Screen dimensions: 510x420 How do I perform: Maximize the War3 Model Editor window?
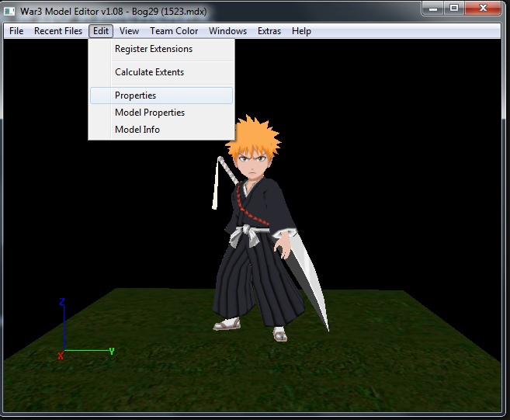coord(454,8)
